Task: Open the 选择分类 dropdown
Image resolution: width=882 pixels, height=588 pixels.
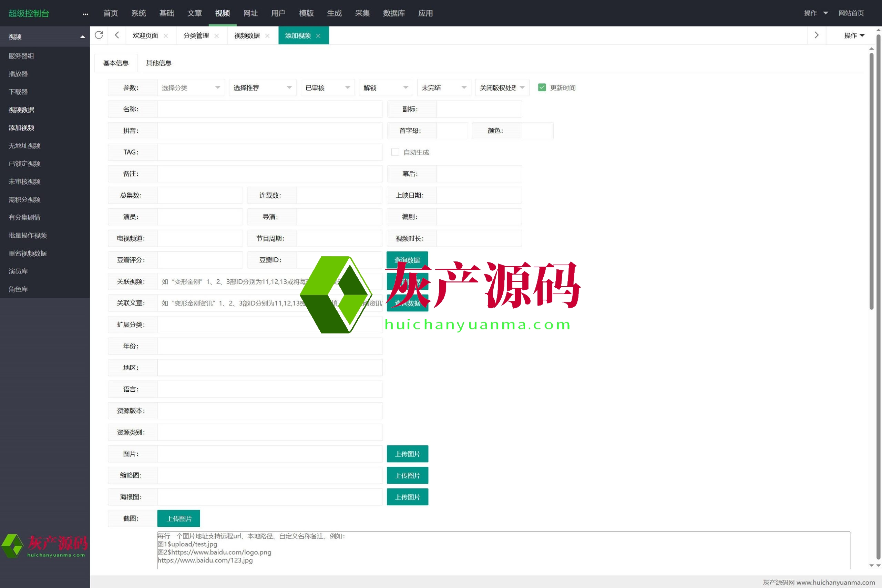Action: [x=191, y=88]
